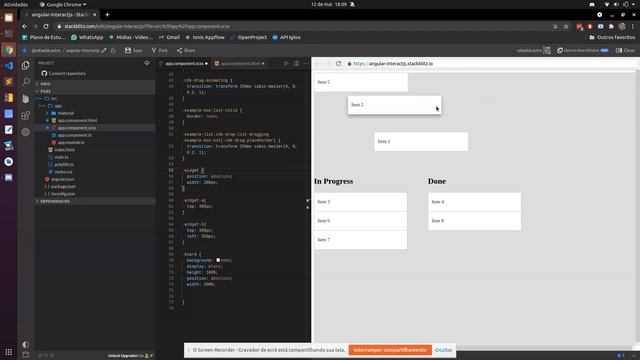Viewport: 640px width, 360px height.
Task: Toggle the theme icon at sidebar bottom
Action: (25, 344)
